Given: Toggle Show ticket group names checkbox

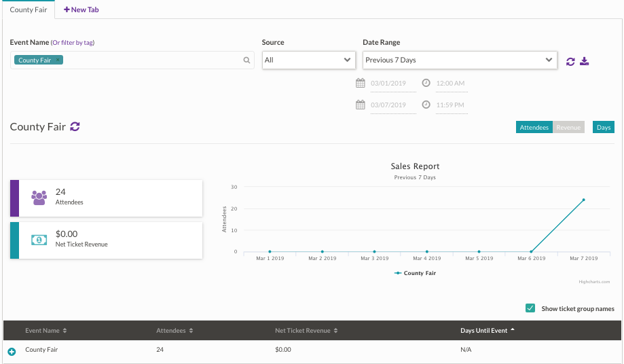Looking at the screenshot, I should click(x=530, y=308).
